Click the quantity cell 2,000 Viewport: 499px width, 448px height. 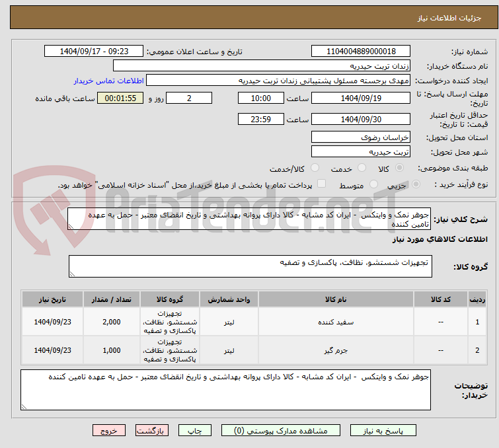(112, 322)
